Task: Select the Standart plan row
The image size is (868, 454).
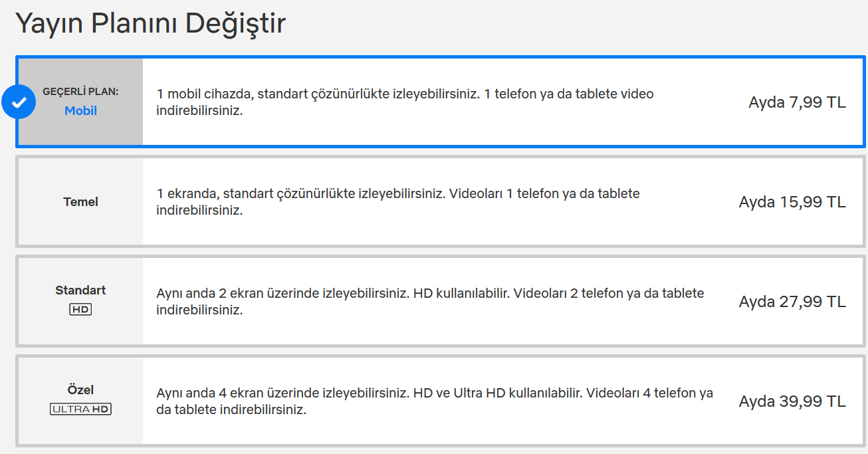Action: [x=441, y=302]
